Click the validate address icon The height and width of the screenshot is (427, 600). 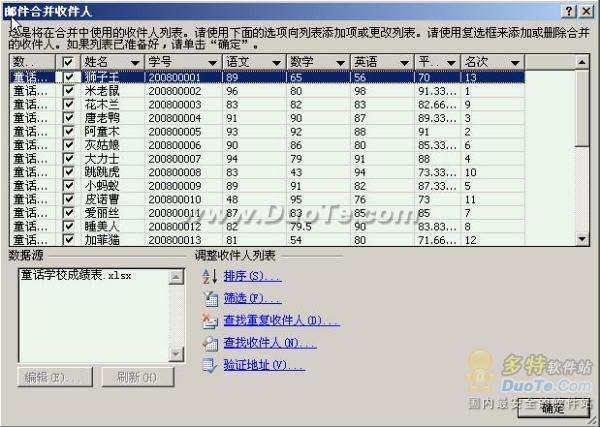click(210, 366)
